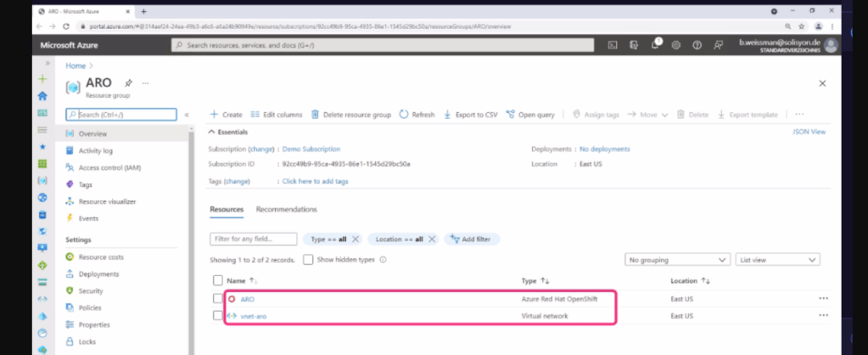Tick the checkbox for the ARO row
868x355 pixels.
(218, 298)
